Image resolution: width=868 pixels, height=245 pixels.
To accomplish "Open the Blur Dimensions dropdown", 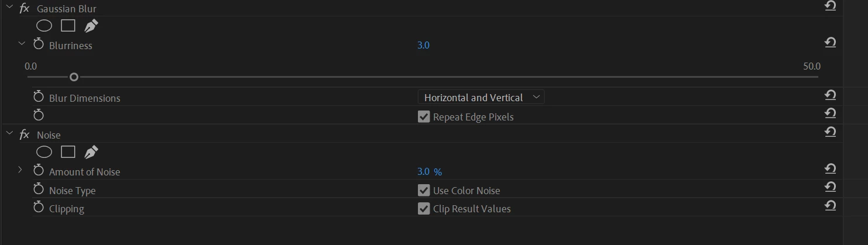I will tap(480, 98).
